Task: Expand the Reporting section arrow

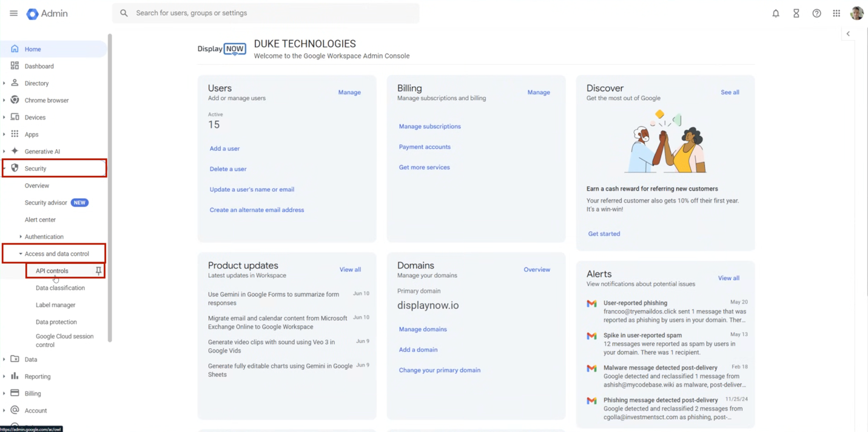Action: tap(4, 376)
